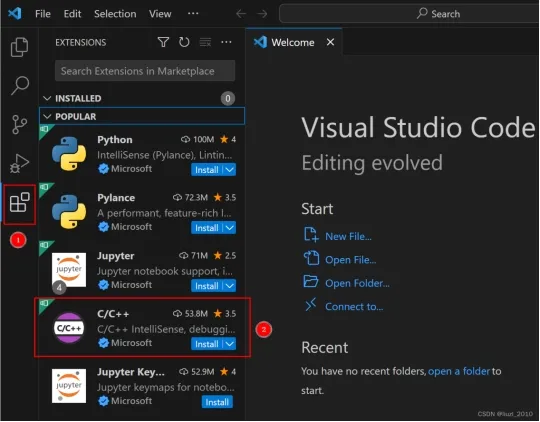Select the Pylance extension icon
Viewport: 540px width, 422px height.
[69, 212]
